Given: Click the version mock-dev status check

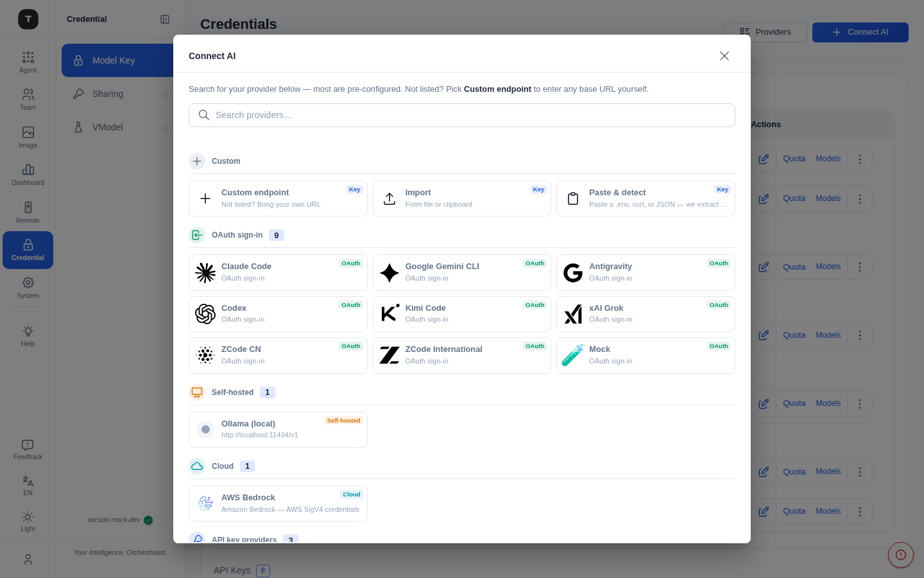Looking at the screenshot, I should tap(148, 520).
